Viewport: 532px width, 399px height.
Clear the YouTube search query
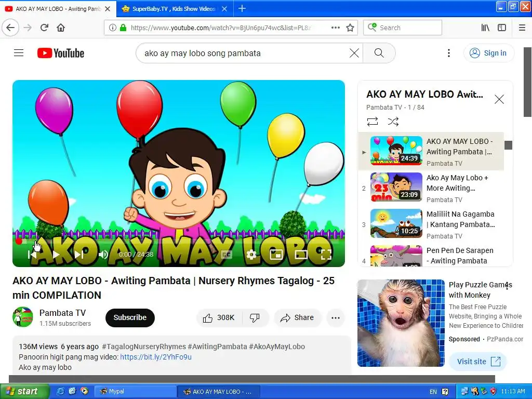(354, 53)
